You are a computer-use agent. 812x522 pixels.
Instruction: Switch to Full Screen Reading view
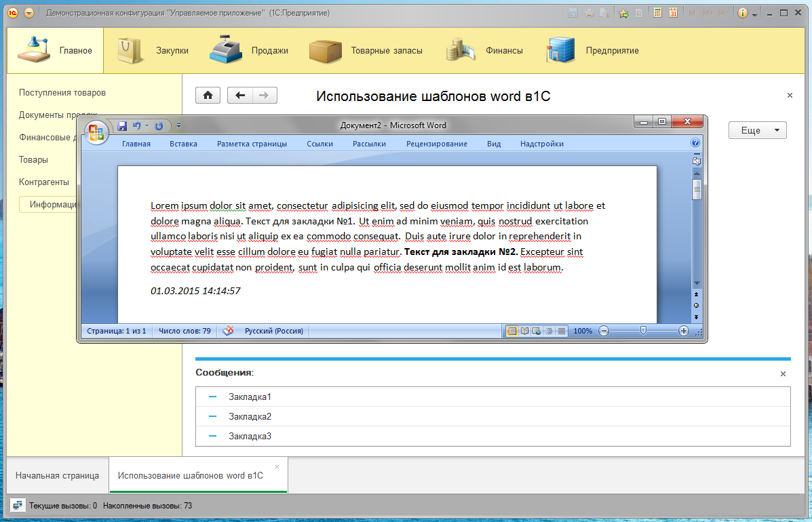pos(524,331)
